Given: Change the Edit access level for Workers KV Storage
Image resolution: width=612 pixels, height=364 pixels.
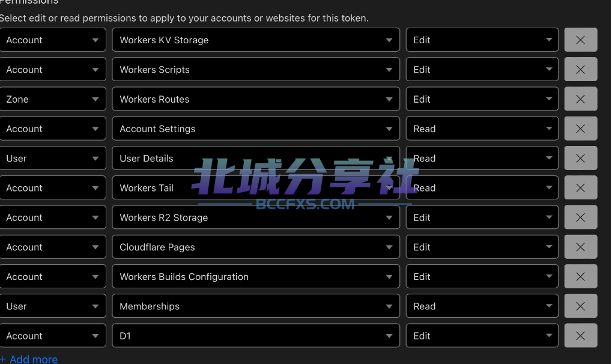Looking at the screenshot, I should 482,40.
